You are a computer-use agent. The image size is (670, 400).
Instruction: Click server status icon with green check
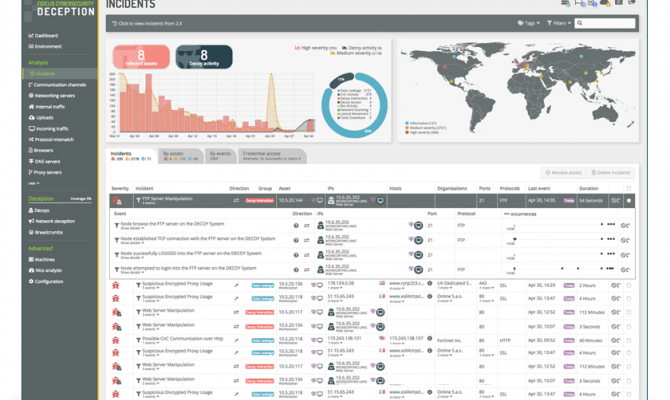565,3
